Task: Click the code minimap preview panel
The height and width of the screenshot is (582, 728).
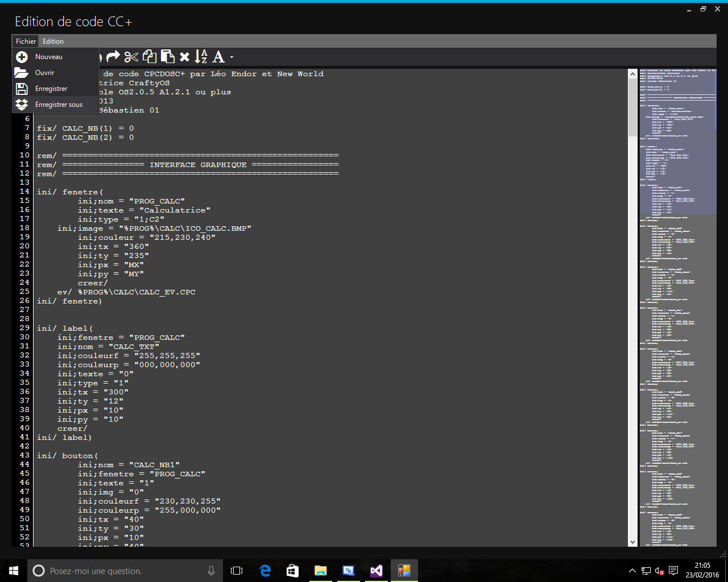Action: 678,307
